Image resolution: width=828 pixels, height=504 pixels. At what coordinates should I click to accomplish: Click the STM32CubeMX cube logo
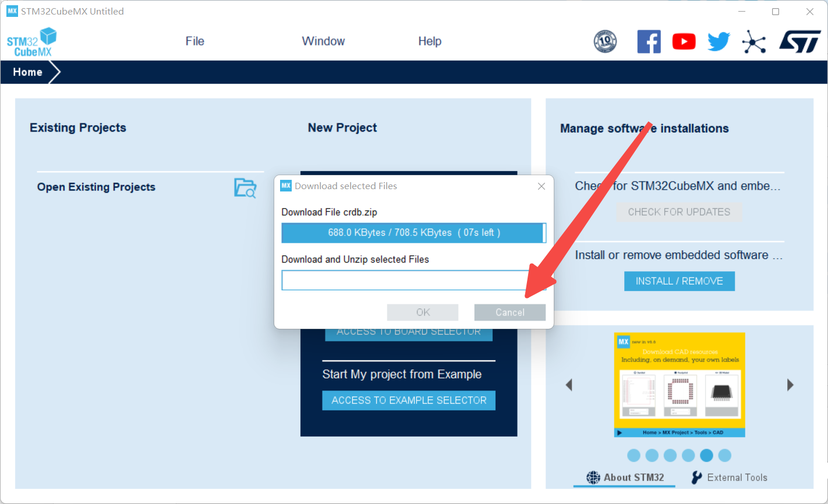[x=32, y=42]
